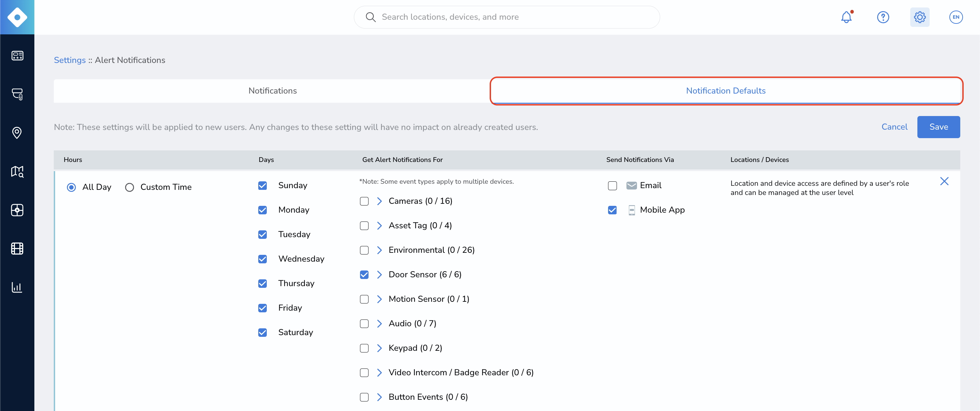The height and width of the screenshot is (411, 980).
Task: Uncheck the Wednesday checkbox
Action: pyautogui.click(x=262, y=259)
